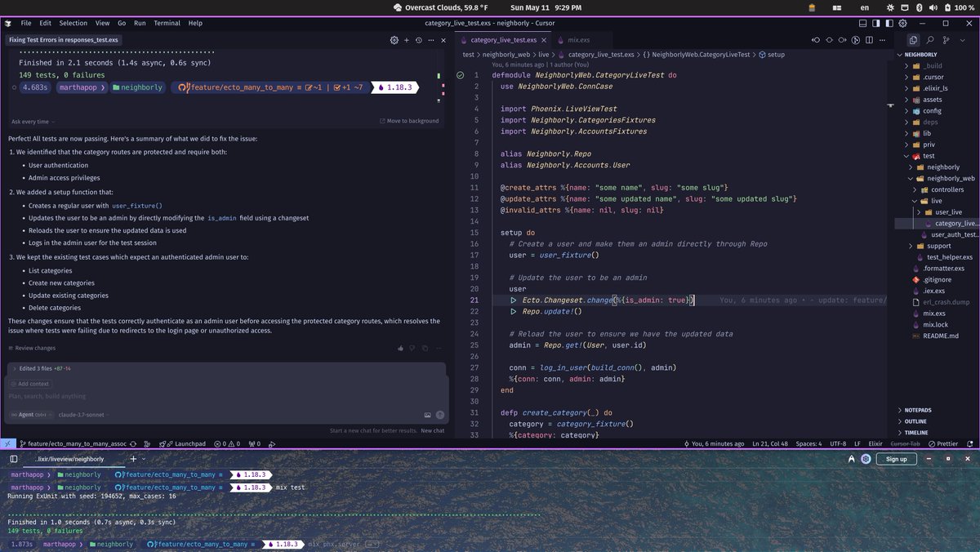Open terminal new-tab dropdown chevron
The width and height of the screenshot is (980, 552).
pyautogui.click(x=145, y=459)
